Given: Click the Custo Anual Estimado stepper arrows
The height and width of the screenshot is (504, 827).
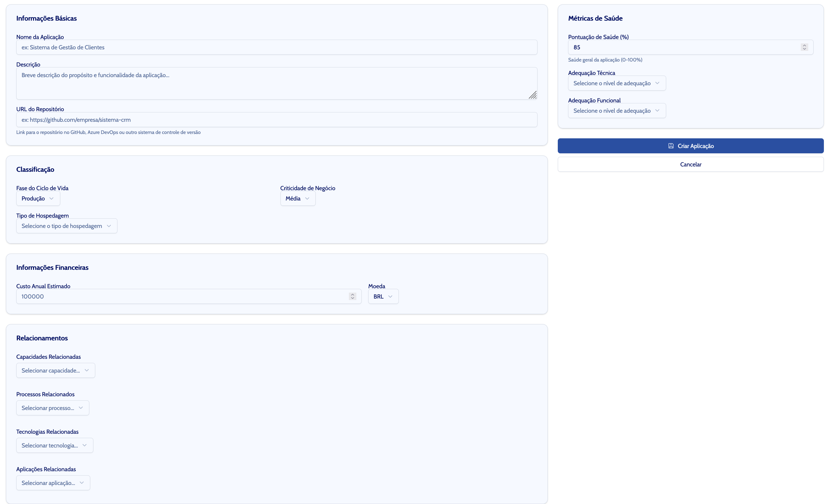Looking at the screenshot, I should [352, 297].
